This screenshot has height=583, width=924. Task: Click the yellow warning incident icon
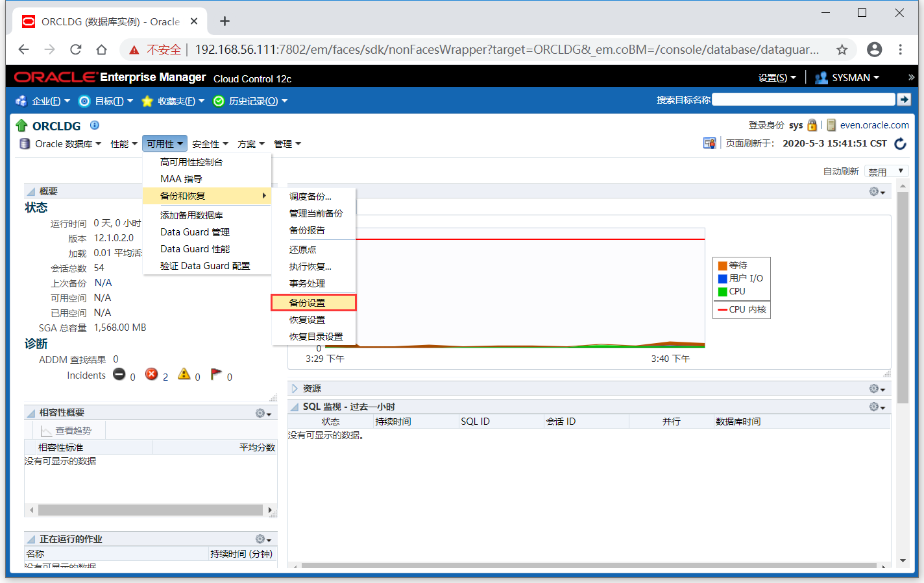(184, 374)
